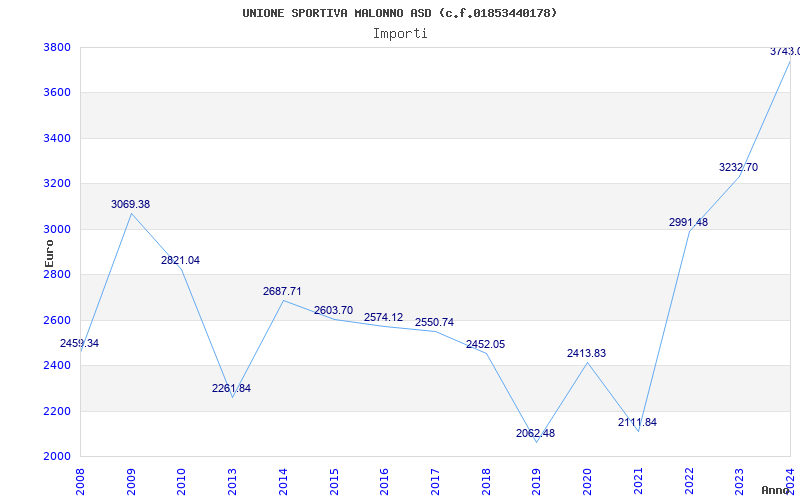Click x-axis year 2010
Screen dimensions: 800x500
coord(181,481)
